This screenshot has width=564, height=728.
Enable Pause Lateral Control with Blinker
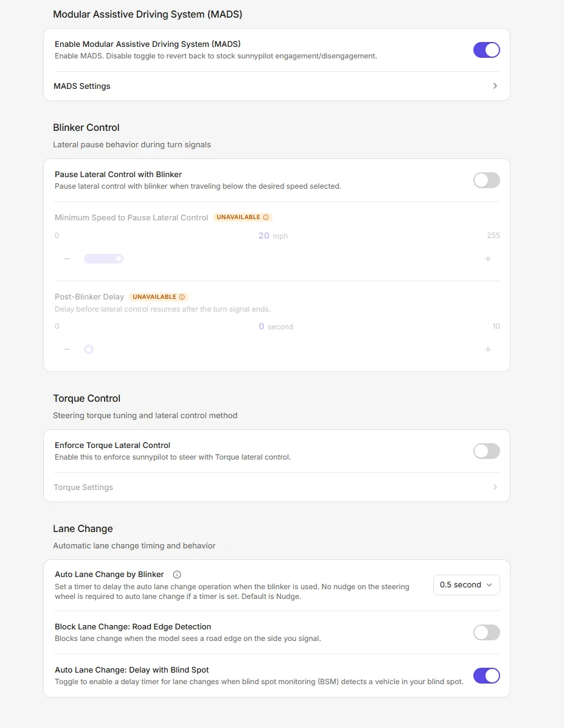486,180
